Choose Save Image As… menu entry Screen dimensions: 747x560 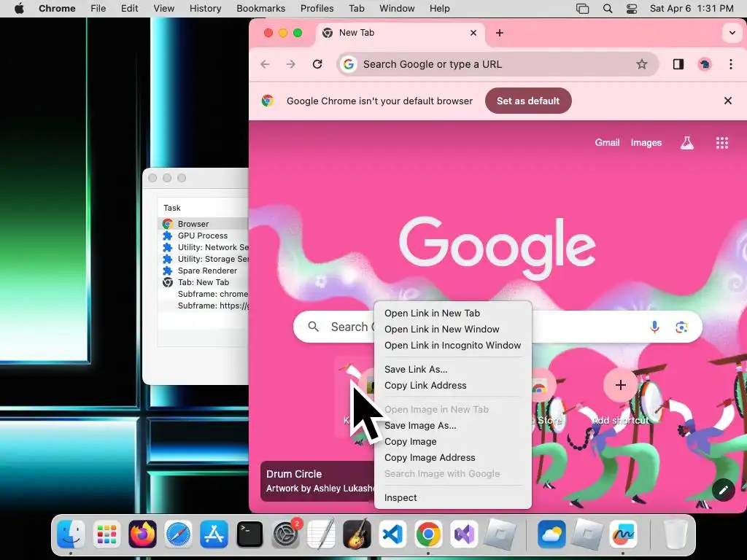[x=452, y=426]
